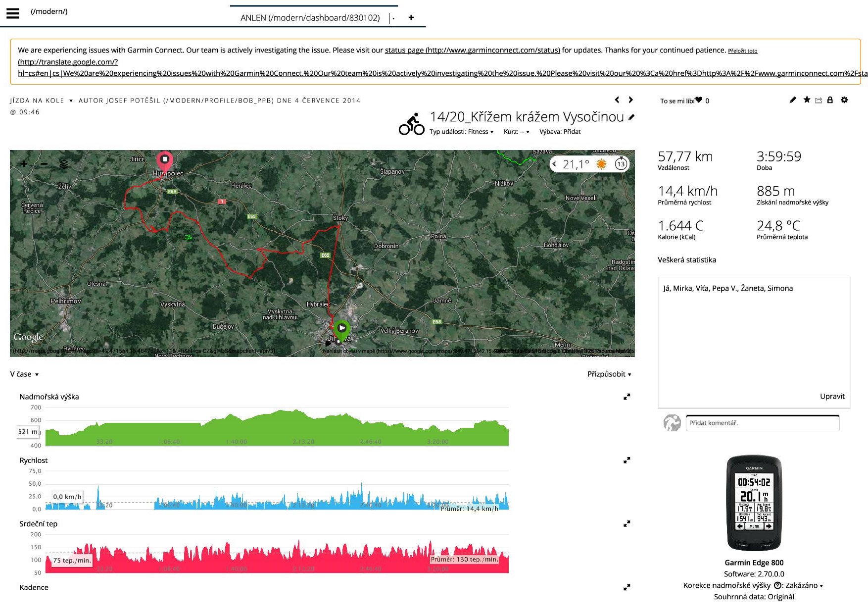The height and width of the screenshot is (614, 868).
Task: Expand the elevation chart to fullscreen
Action: pos(627,397)
